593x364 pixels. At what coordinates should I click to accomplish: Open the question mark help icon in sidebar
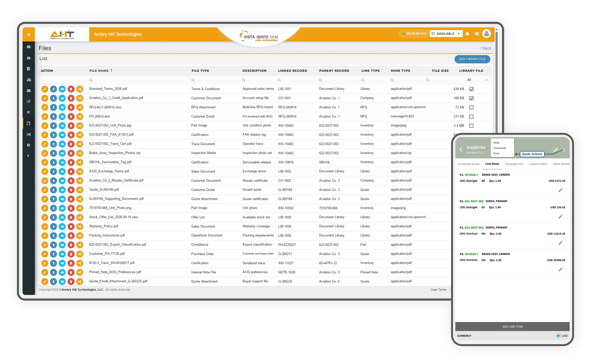tap(28, 156)
